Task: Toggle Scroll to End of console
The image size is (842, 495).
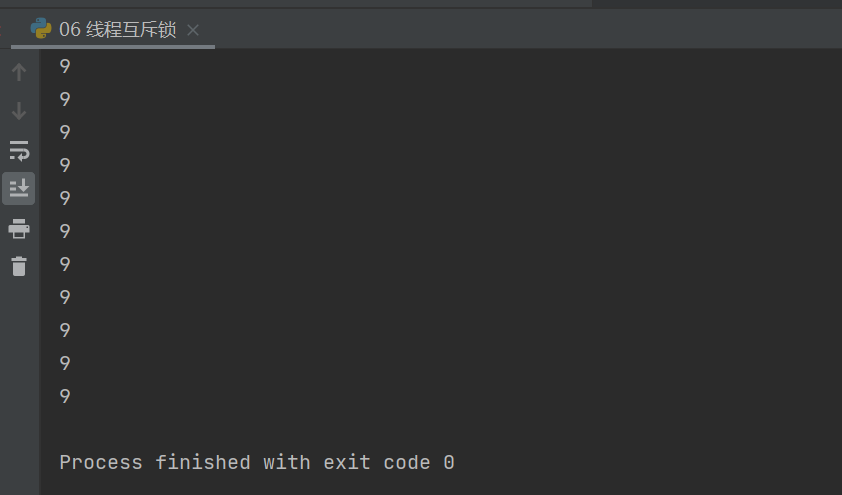Action: (19, 188)
